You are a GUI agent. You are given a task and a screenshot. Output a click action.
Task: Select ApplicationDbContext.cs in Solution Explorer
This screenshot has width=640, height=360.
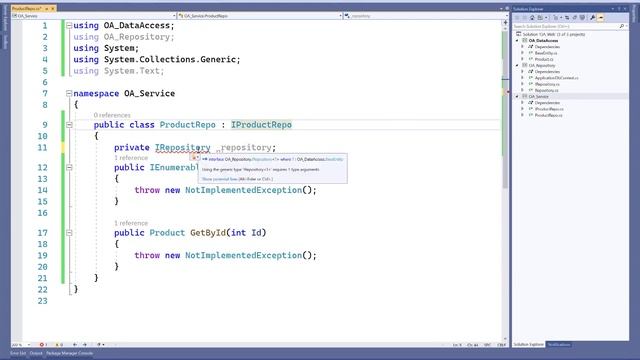(x=556, y=78)
